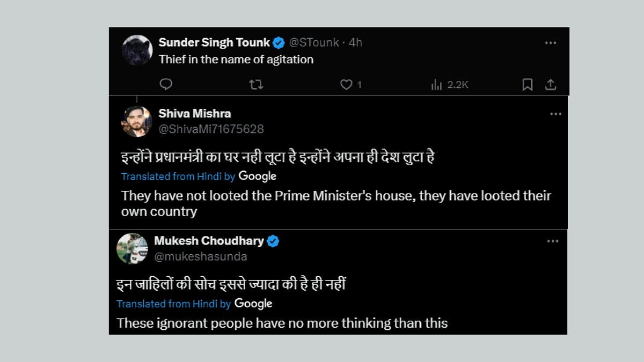Screen dimensions: 644x362
Task: Bookmark Sunder Singh Tounk's tweet
Action: pyautogui.click(x=528, y=85)
